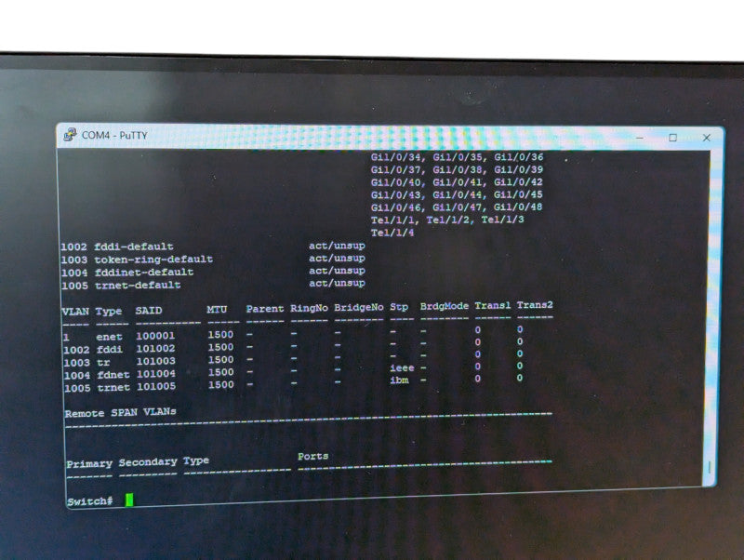
Task: Click the Trans1 column header
Action: (x=493, y=306)
